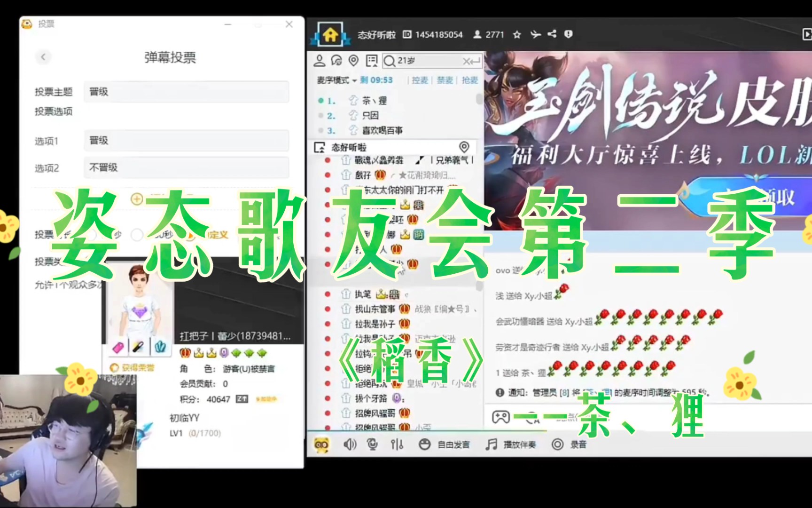Click the 积分 level badge icon
Viewport: 812px width, 508px height.
click(x=242, y=399)
